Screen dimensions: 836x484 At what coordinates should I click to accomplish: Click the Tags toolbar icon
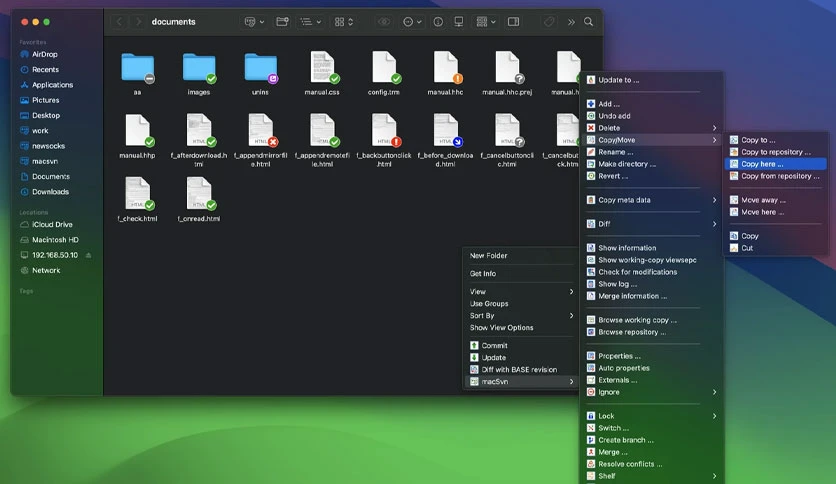[x=549, y=22]
